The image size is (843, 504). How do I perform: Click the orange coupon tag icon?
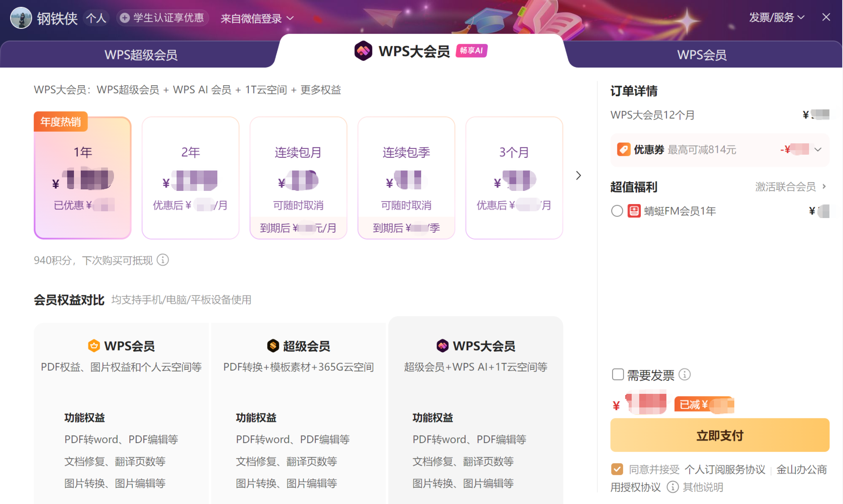pos(623,149)
